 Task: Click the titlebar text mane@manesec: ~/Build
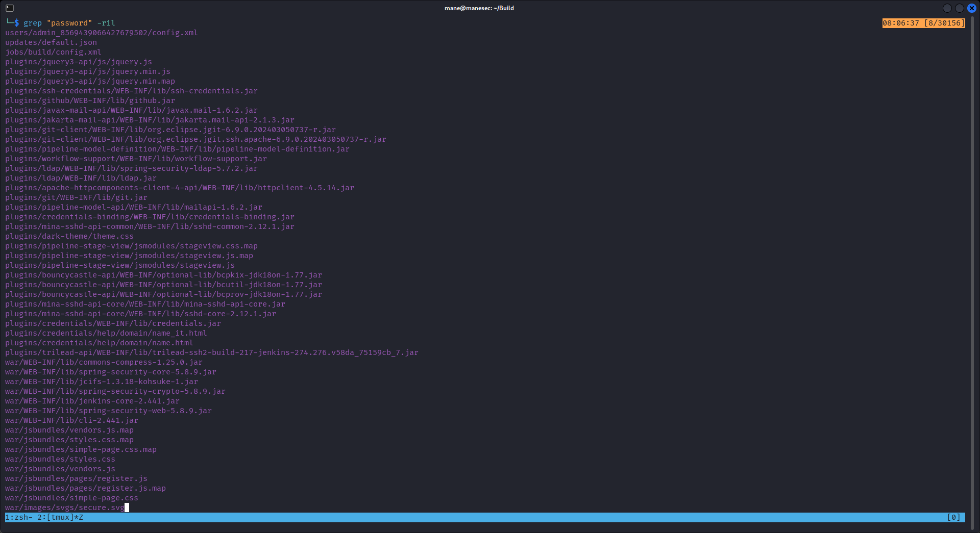coord(479,8)
